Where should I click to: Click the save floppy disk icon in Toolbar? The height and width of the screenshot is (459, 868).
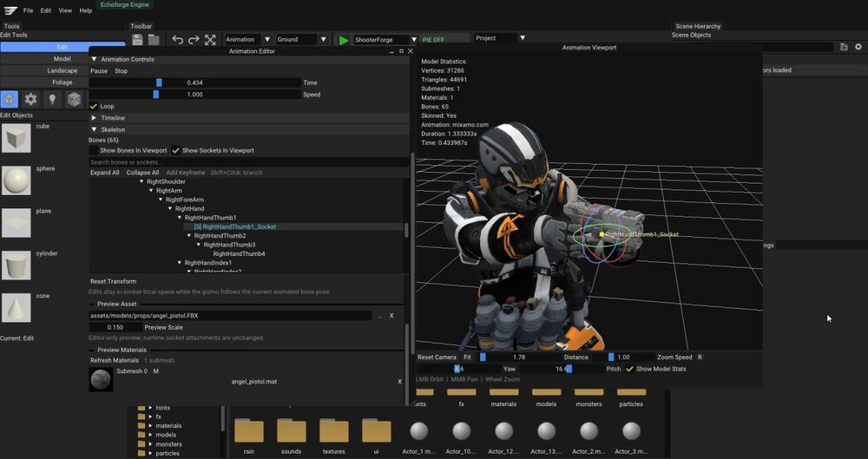click(138, 40)
